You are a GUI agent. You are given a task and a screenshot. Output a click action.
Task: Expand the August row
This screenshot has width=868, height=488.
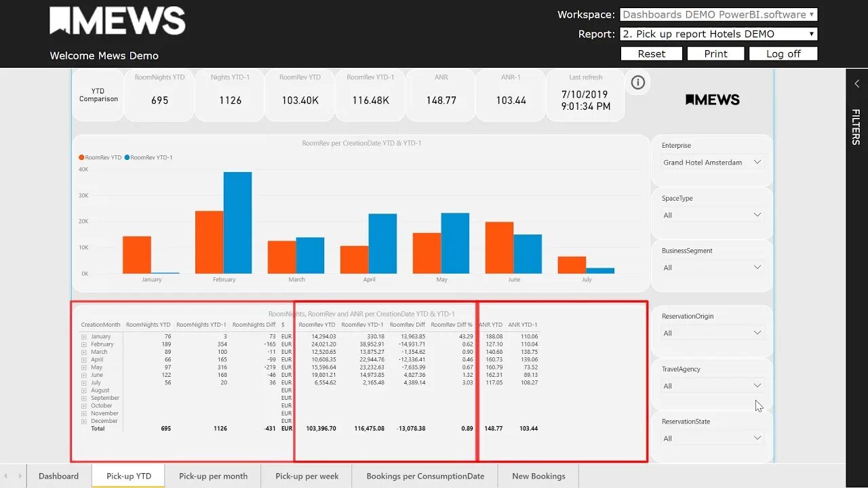pos(84,390)
